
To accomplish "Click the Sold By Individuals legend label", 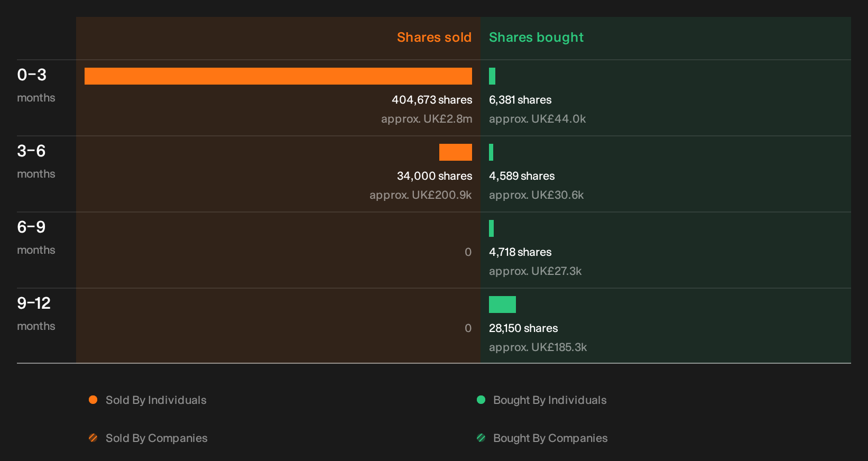I will coord(156,400).
